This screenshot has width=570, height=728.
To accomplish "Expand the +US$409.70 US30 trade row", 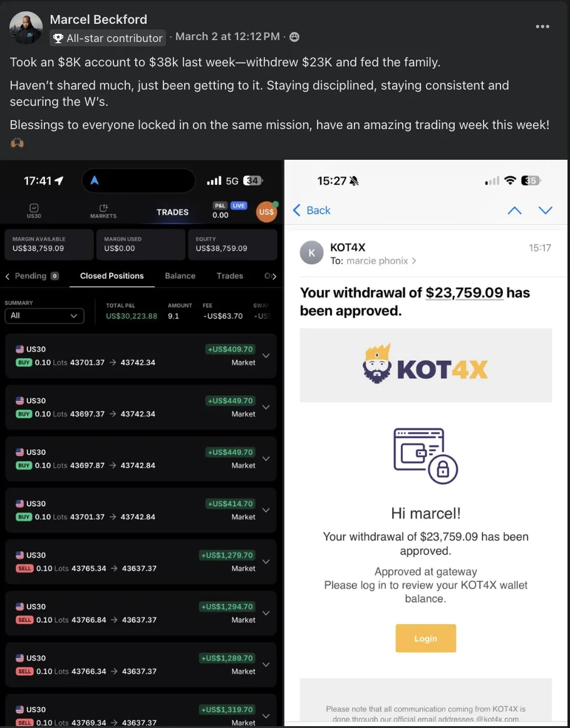I will coord(141,356).
